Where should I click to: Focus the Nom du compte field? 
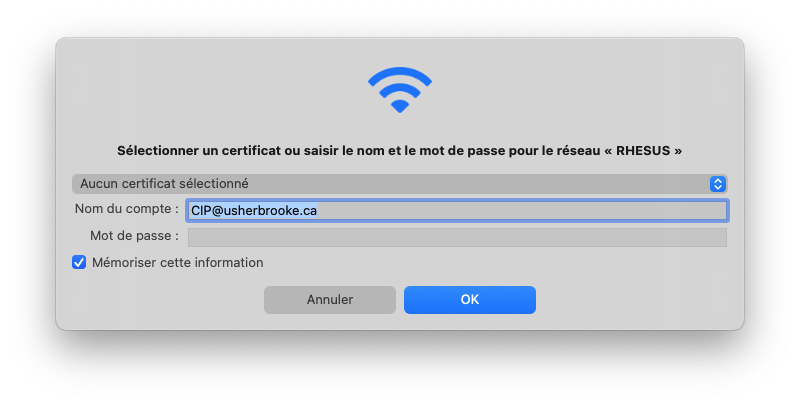457,211
